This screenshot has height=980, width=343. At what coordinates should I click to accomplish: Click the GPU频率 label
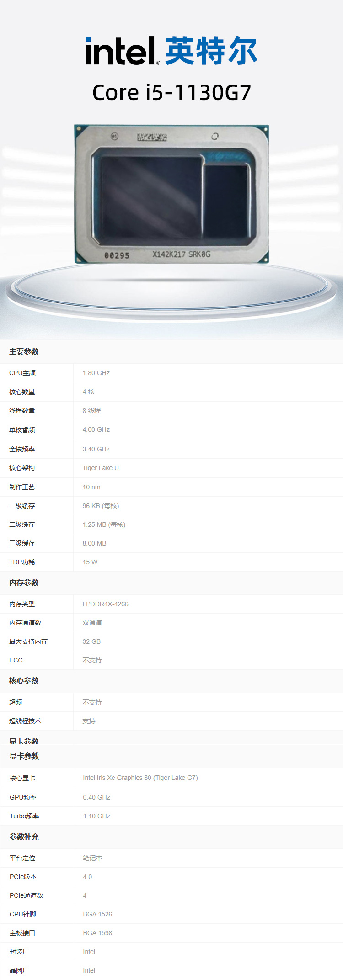[23, 797]
